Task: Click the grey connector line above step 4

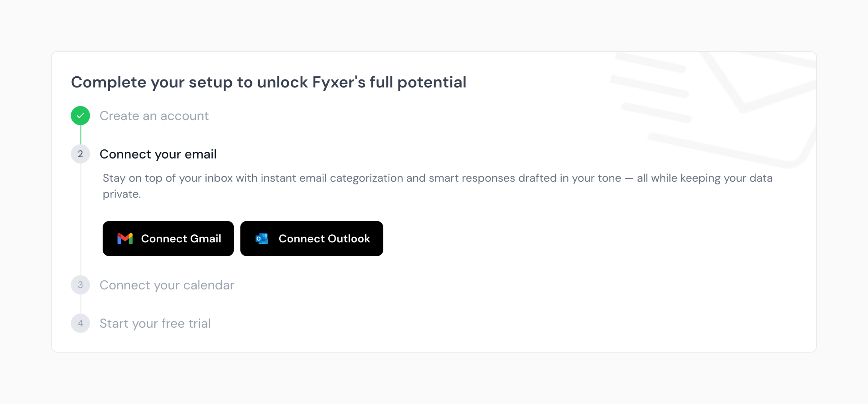Action: (x=81, y=304)
